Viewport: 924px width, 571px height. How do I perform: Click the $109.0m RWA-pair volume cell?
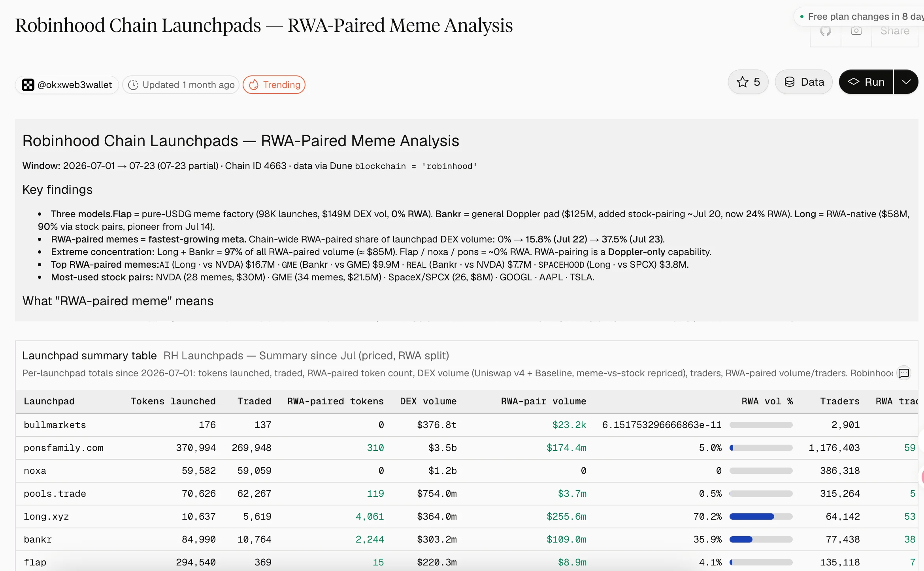click(566, 539)
